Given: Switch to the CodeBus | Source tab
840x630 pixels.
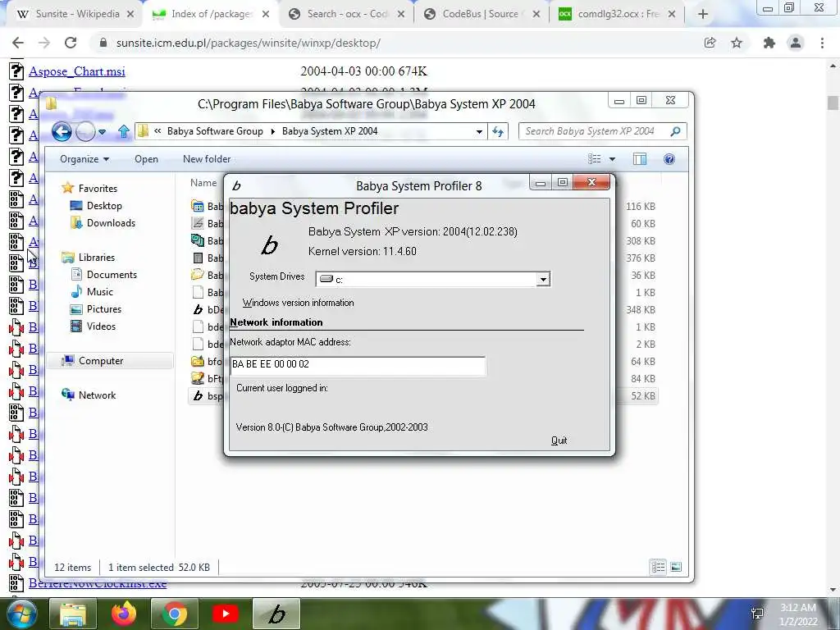Looking at the screenshot, I should (482, 15).
